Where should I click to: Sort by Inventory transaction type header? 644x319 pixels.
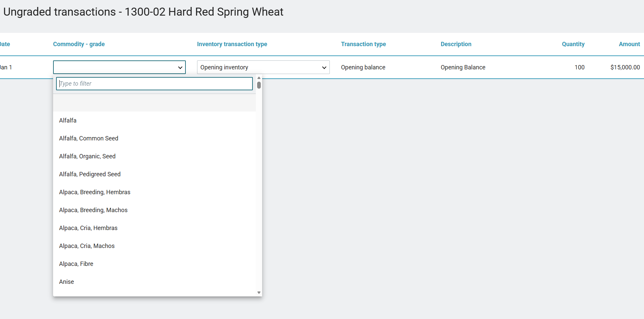coord(232,44)
